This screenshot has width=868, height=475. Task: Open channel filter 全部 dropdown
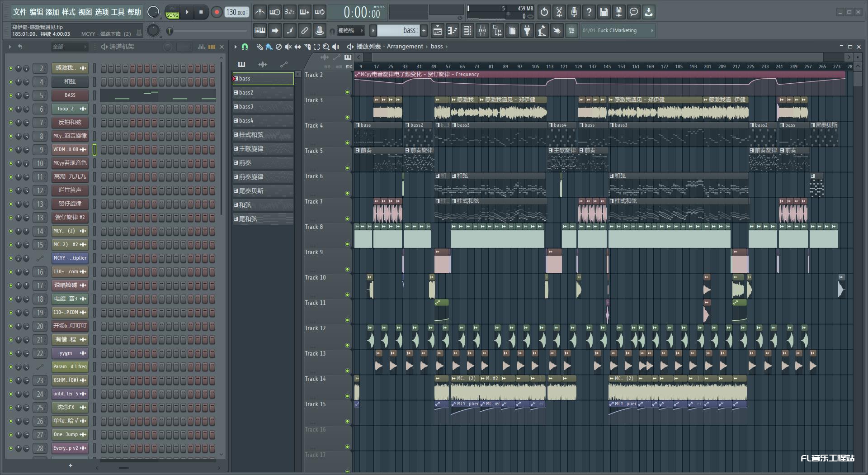69,47
